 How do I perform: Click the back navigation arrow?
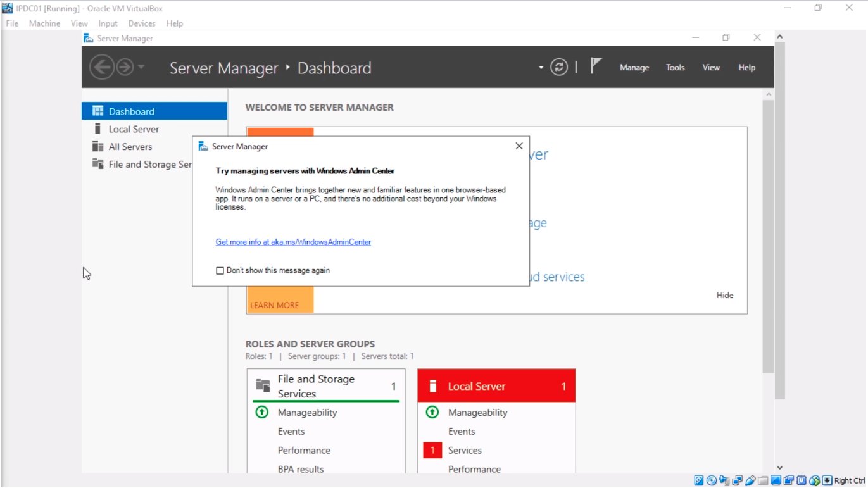(101, 67)
